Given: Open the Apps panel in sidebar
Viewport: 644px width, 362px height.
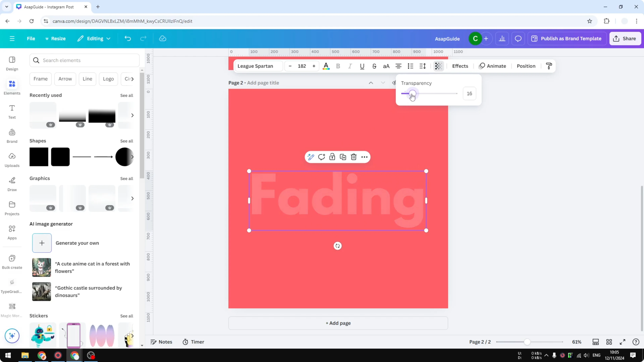Looking at the screenshot, I should [x=12, y=232].
